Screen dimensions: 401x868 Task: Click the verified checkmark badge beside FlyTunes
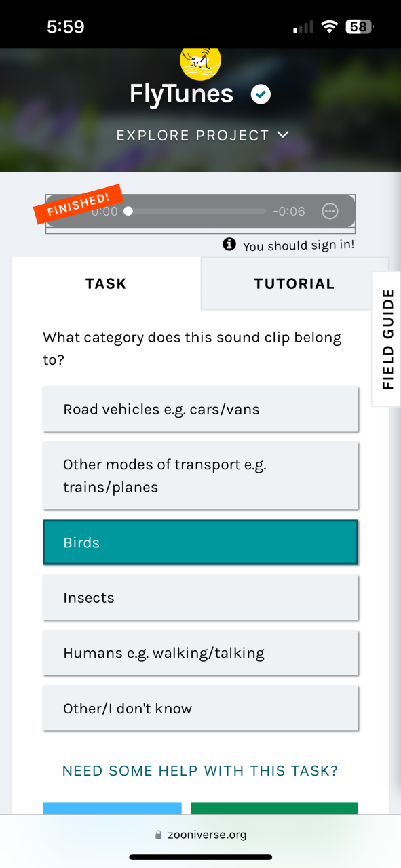261,94
